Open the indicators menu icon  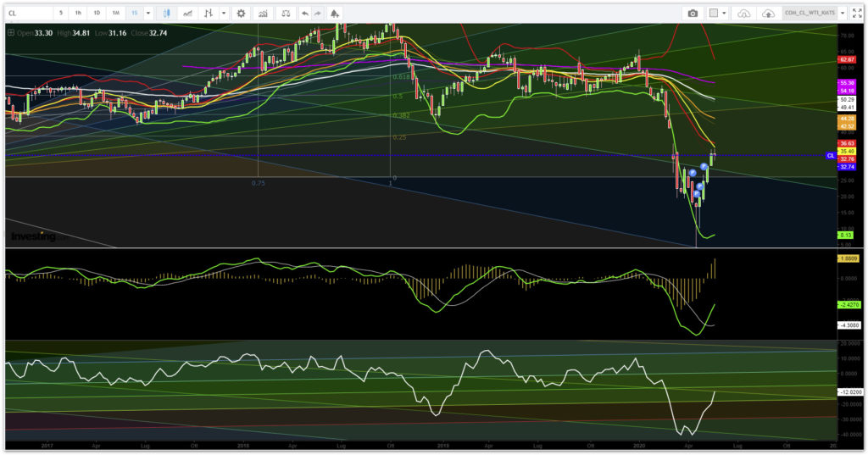point(263,14)
